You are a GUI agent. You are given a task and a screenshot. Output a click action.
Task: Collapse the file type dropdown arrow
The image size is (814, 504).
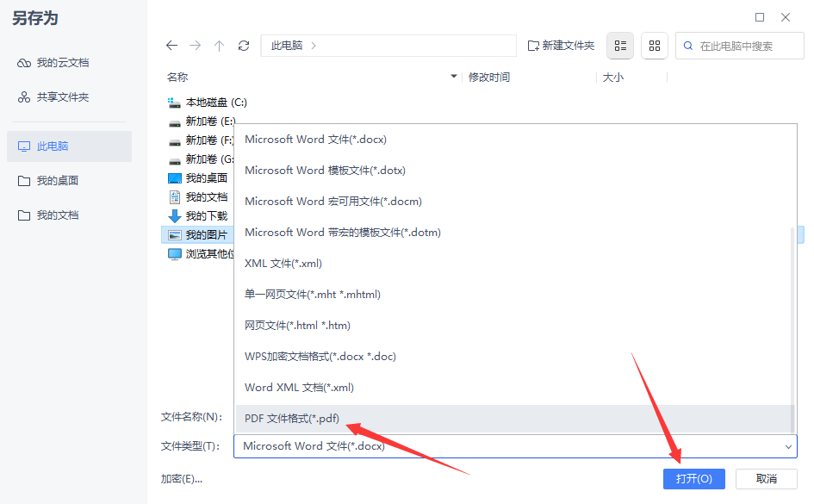[788, 447]
